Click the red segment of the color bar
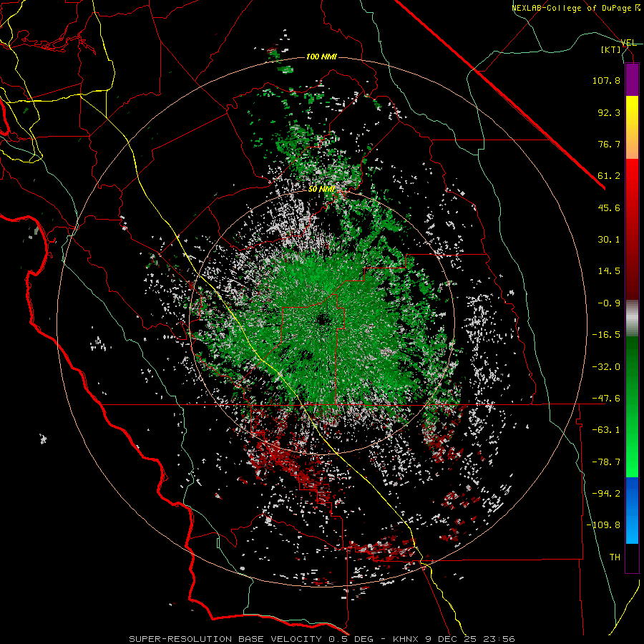The height and width of the screenshot is (644, 644). tap(632, 229)
